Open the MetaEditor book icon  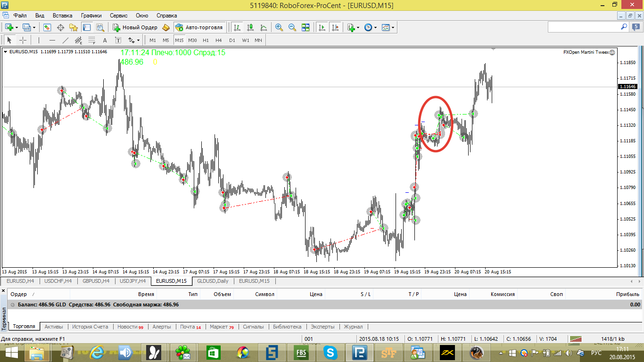(x=166, y=27)
